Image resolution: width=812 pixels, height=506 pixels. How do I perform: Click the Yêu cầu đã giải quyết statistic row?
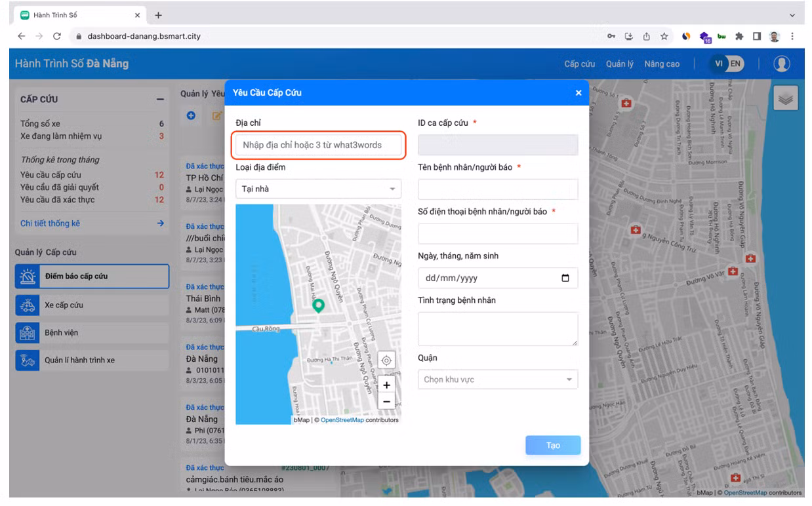92,187
